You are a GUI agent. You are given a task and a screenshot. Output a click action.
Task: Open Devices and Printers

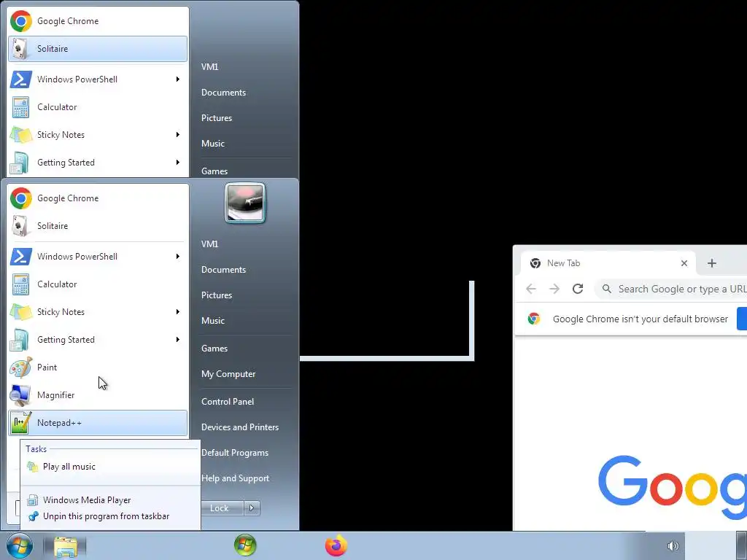click(x=239, y=427)
